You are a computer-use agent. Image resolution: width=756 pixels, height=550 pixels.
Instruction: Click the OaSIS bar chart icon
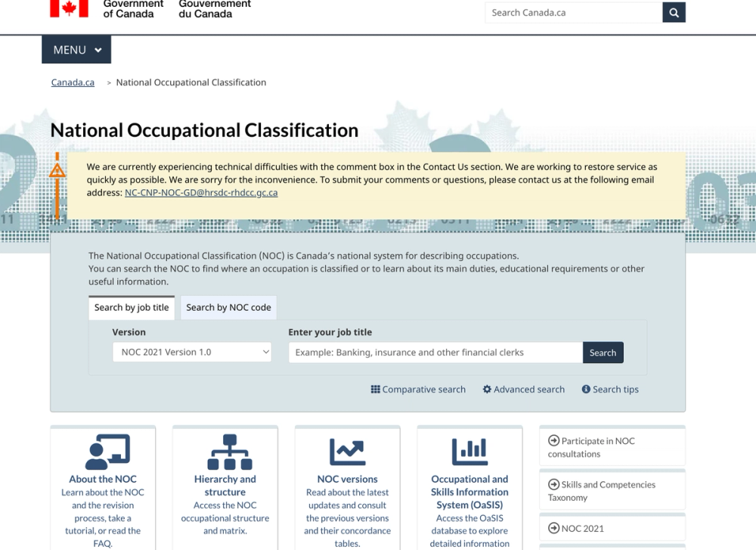(x=469, y=452)
